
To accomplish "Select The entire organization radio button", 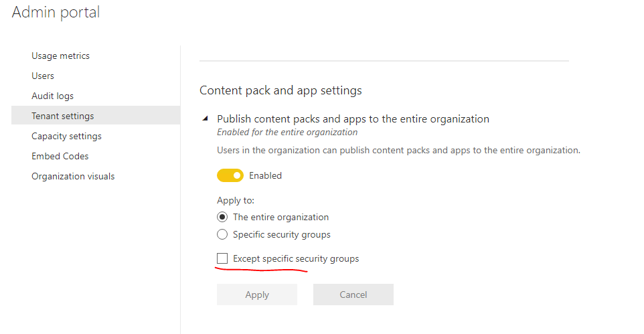I will point(222,217).
